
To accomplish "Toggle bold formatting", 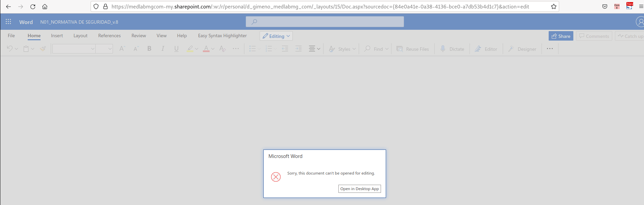I will 149,49.
